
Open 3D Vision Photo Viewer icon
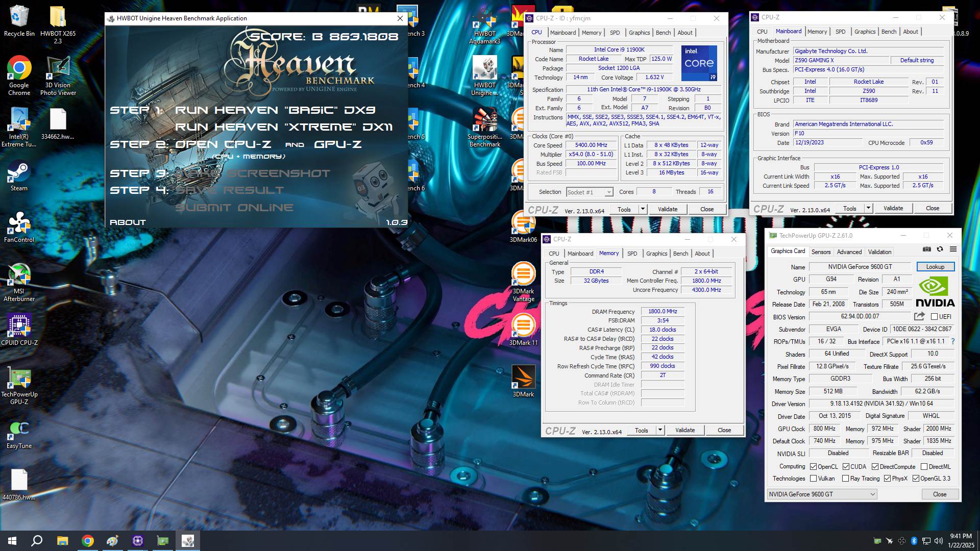(x=58, y=75)
